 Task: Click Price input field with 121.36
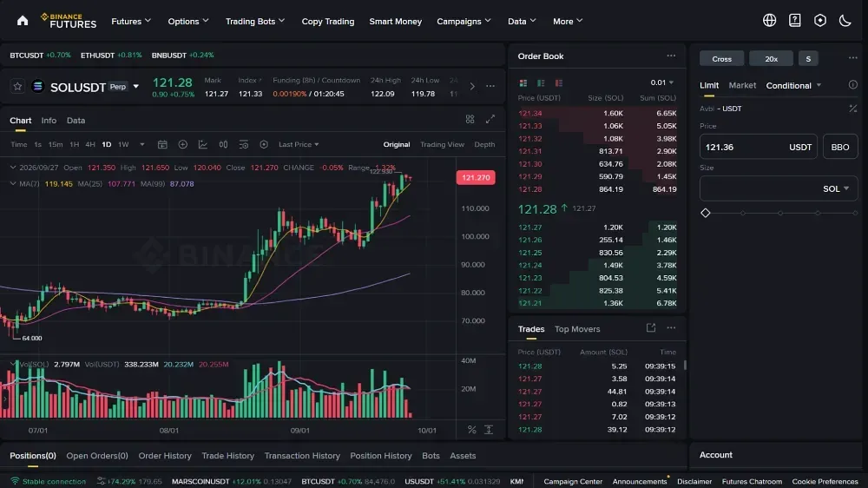click(x=758, y=148)
